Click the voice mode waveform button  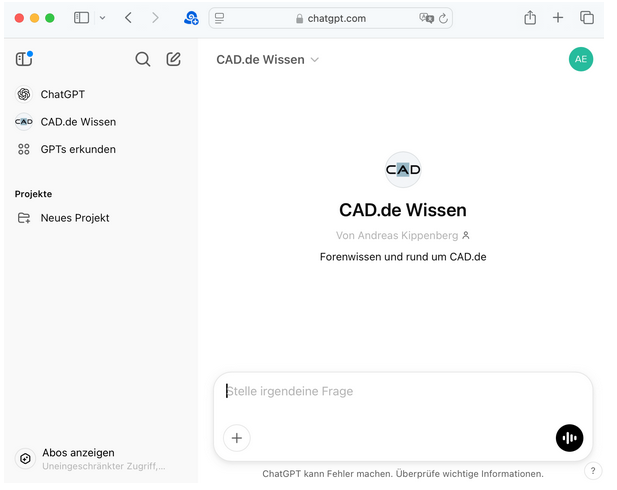(569, 438)
